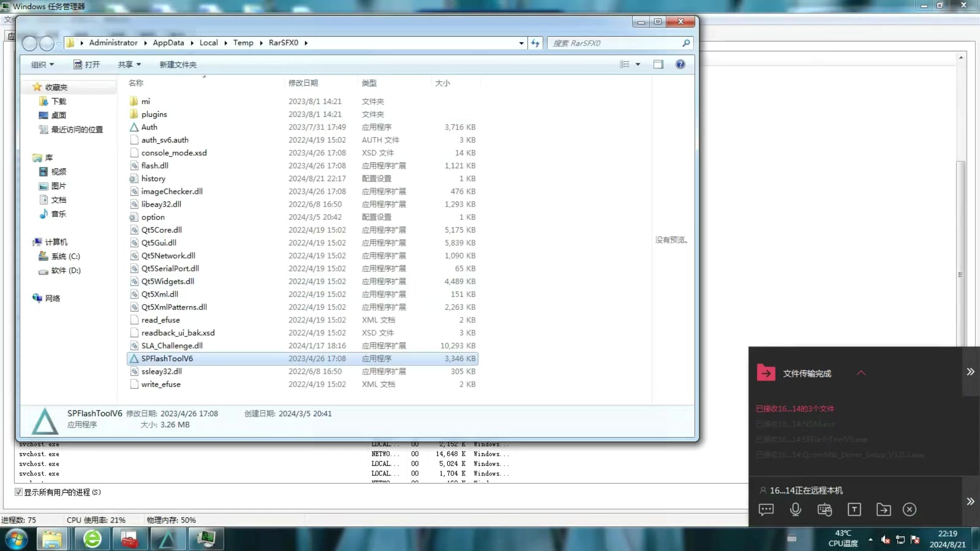This screenshot has width=980, height=551.
Task: Navigate to Temp breadcrumb
Action: (x=243, y=43)
